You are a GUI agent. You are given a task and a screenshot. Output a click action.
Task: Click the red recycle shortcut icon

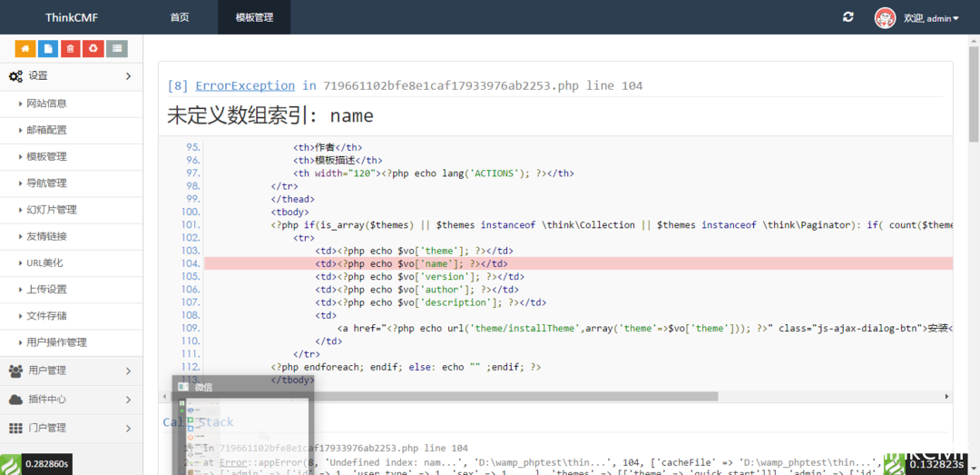click(93, 49)
